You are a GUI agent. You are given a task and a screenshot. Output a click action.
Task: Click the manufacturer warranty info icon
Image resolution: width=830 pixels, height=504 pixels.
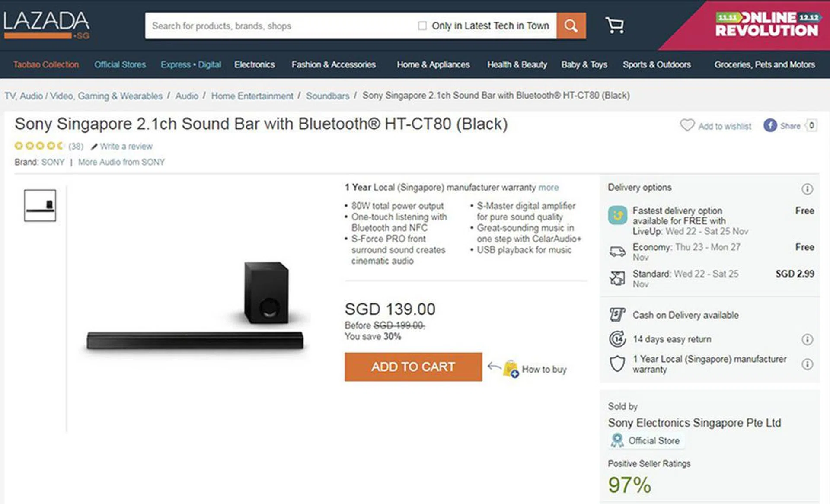tap(807, 364)
